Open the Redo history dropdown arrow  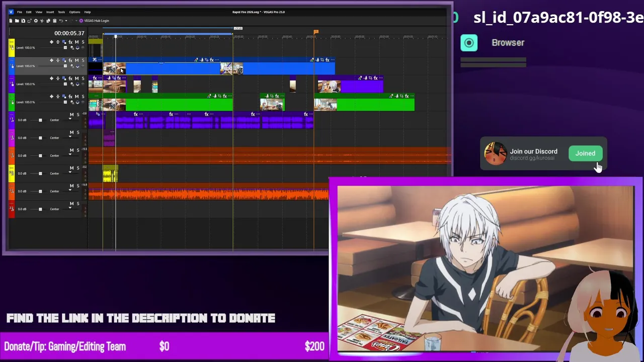click(76, 21)
